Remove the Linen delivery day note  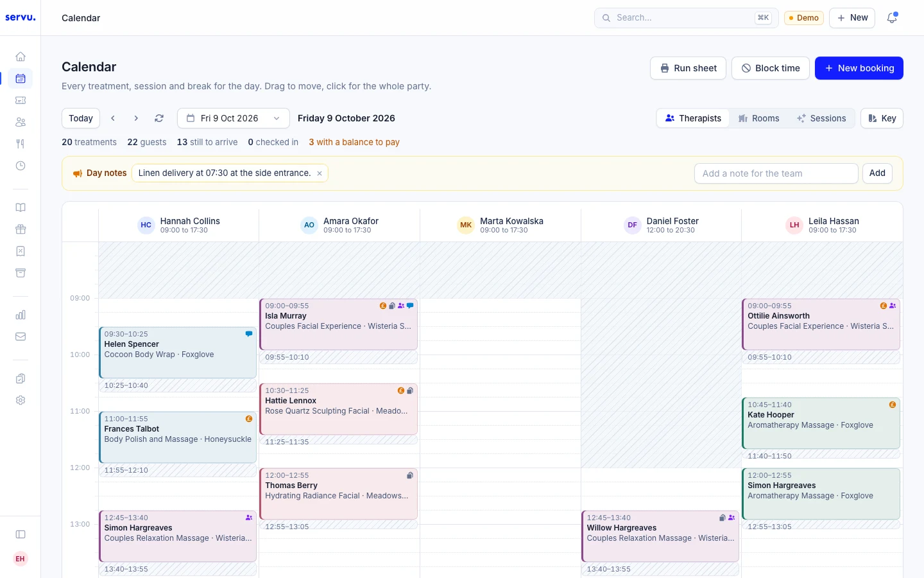(x=320, y=173)
